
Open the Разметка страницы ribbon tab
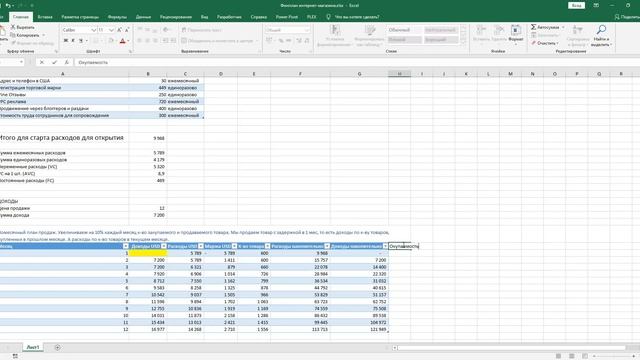[x=80, y=17]
